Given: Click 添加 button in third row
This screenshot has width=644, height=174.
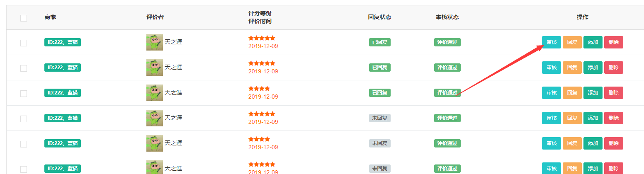Looking at the screenshot, I should (593, 93).
